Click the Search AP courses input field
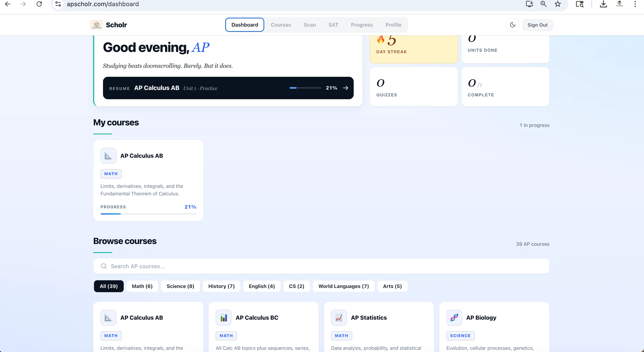 click(321, 266)
